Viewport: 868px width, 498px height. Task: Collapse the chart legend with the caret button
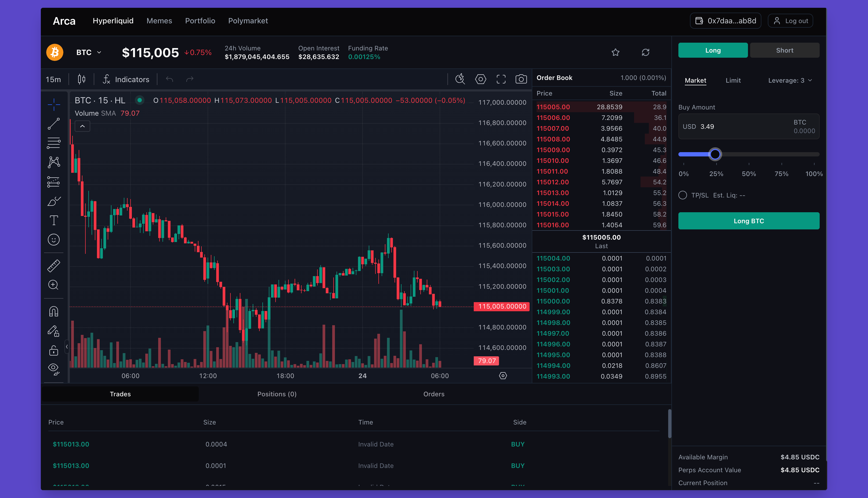[x=82, y=126]
